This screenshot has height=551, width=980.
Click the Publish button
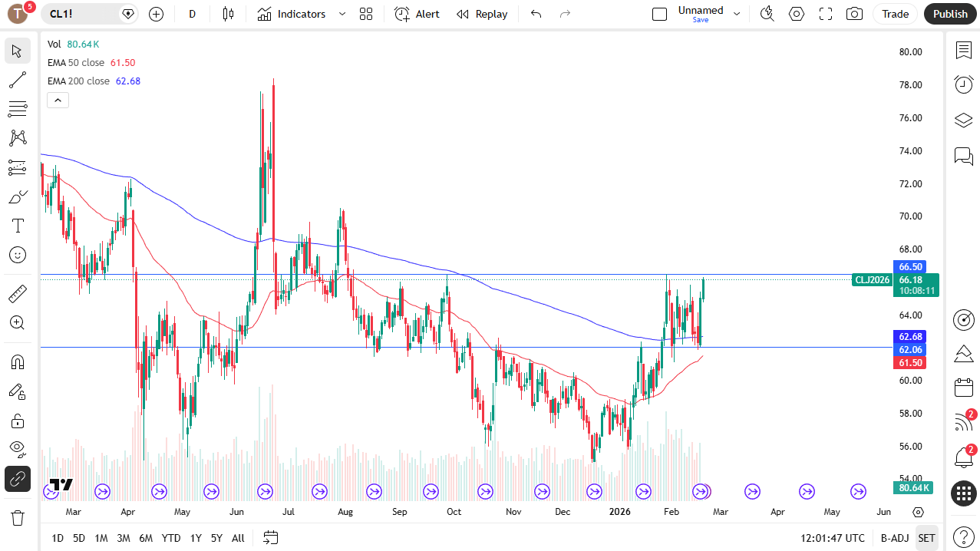point(950,14)
